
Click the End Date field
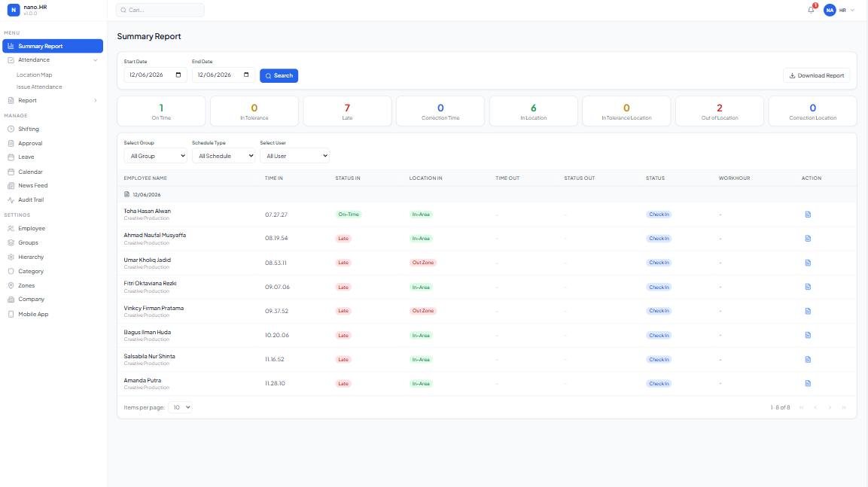click(x=224, y=75)
